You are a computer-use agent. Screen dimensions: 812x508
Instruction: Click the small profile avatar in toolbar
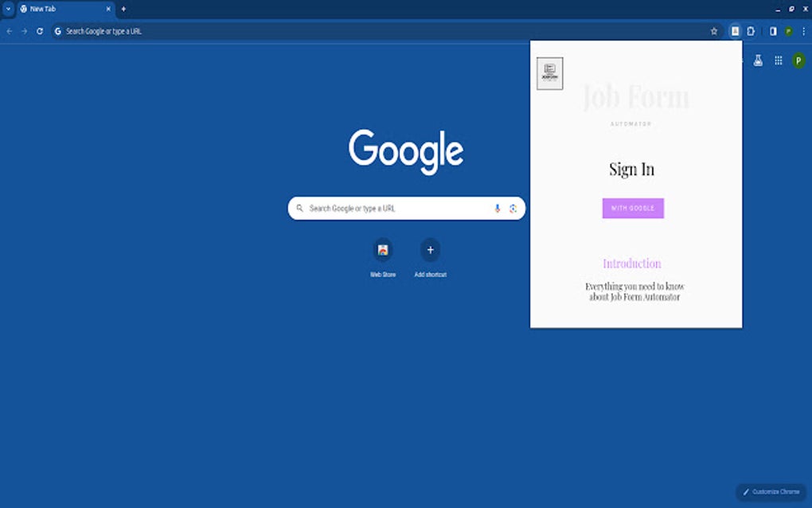coord(789,32)
